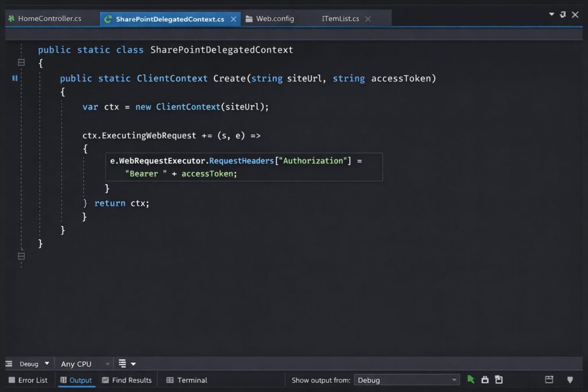Close the SharePointDelegatedContext.cs tab
Screen dimensions: 588x392
pos(233,19)
